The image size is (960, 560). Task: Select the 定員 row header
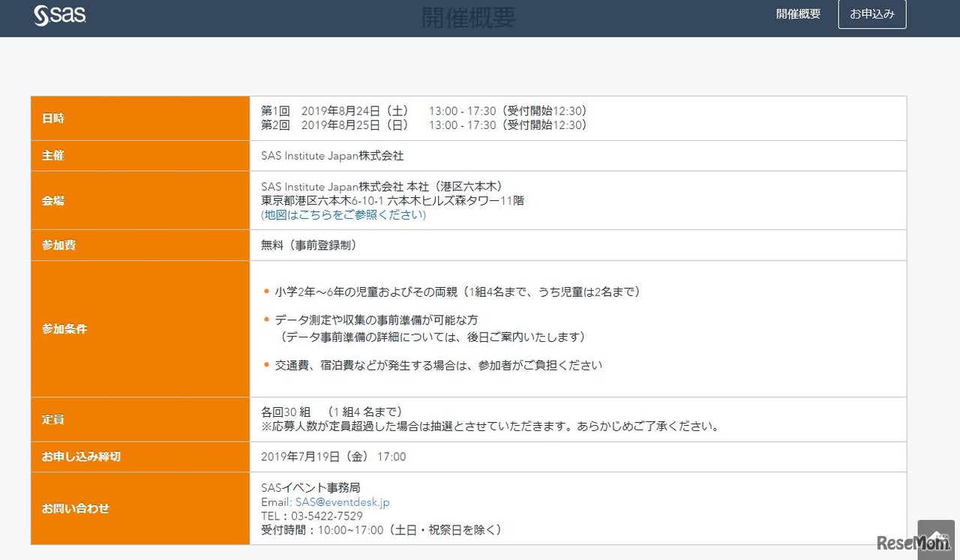point(53,419)
